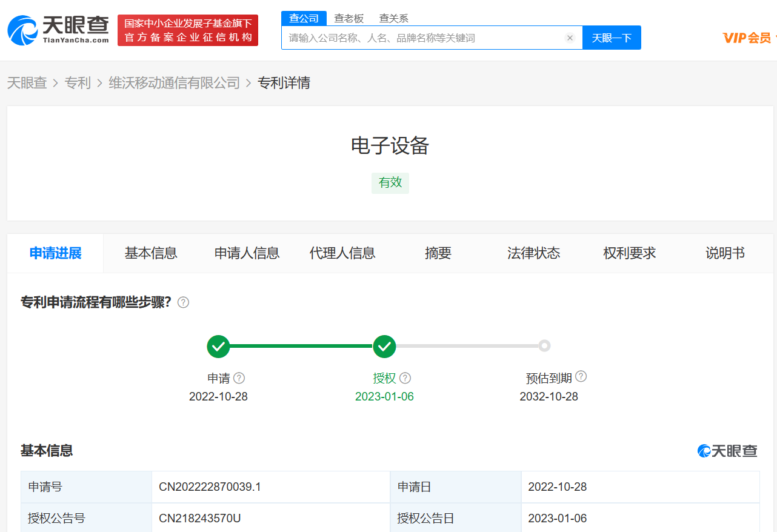Open help icon next to 专利申请流程有哪些步骤
Screen dimensions: 777x532
click(183, 302)
